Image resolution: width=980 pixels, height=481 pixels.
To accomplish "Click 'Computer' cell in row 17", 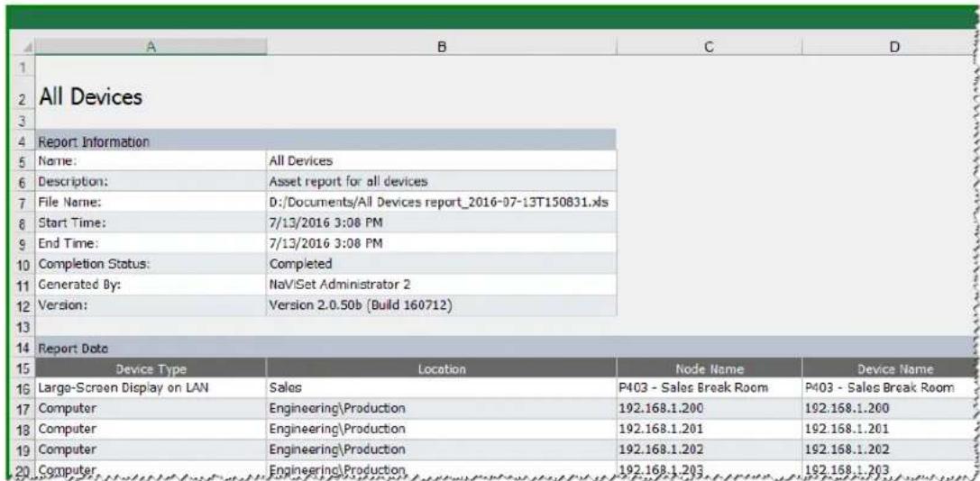I will point(151,409).
